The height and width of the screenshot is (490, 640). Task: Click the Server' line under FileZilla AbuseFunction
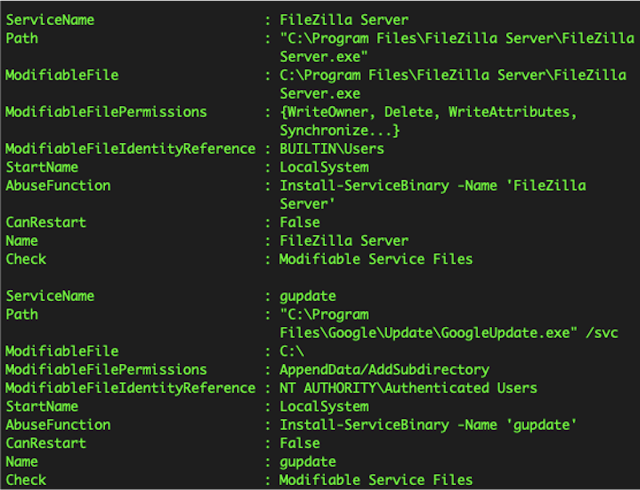[x=307, y=204]
